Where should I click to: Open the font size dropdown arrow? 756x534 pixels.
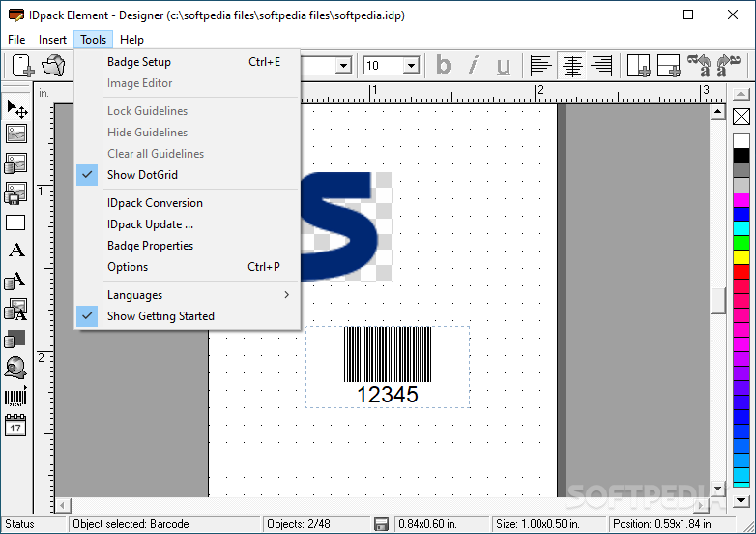point(411,65)
